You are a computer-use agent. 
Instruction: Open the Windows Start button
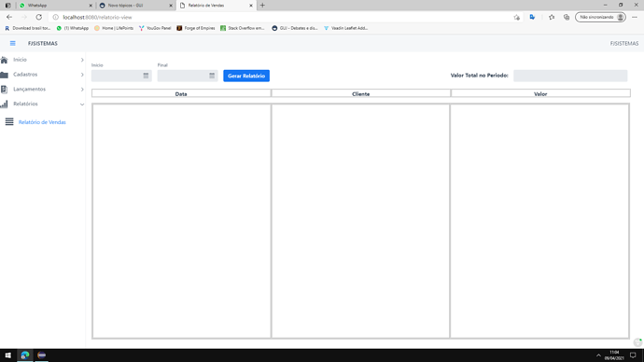pos(7,355)
